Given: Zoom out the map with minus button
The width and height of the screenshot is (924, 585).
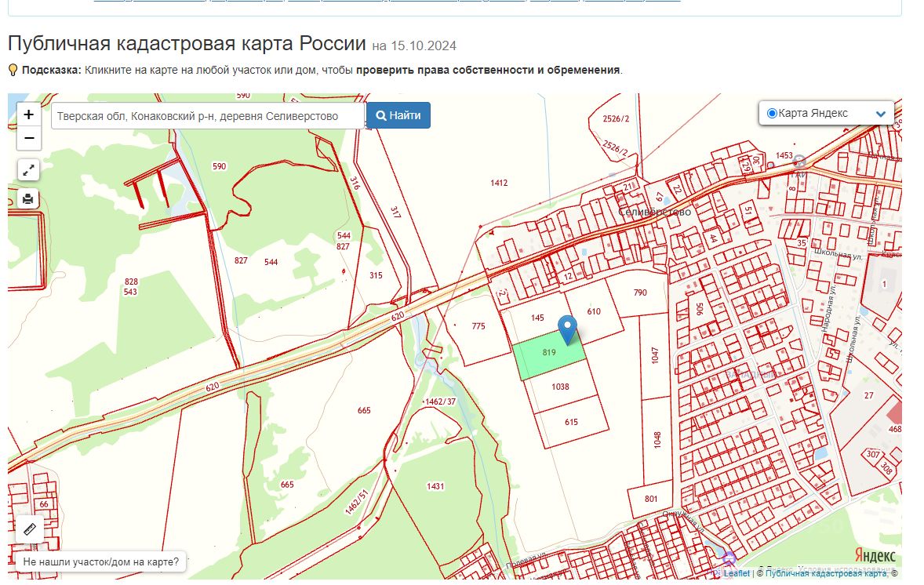Looking at the screenshot, I should 28,138.
